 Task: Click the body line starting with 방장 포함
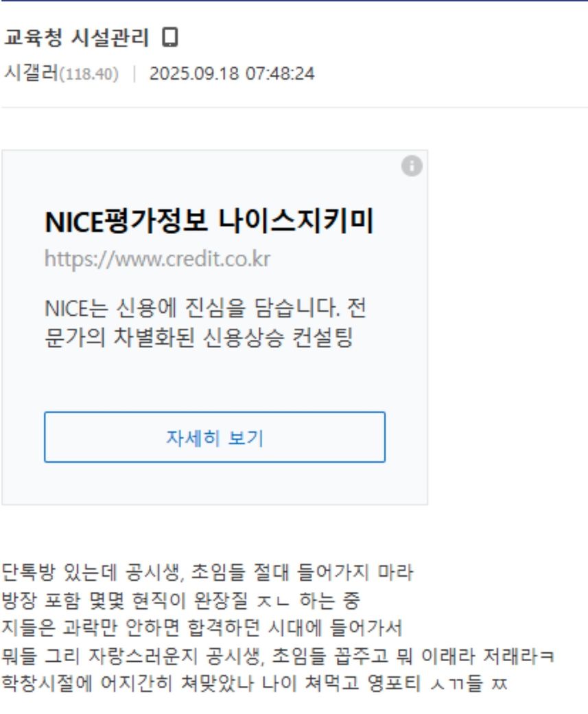(180, 600)
